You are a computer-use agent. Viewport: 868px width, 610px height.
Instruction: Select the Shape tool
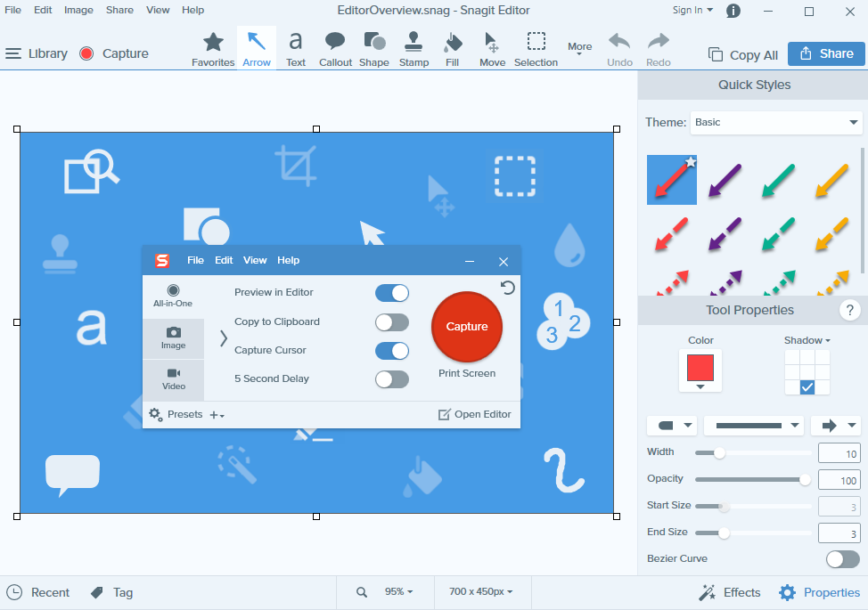(374, 49)
